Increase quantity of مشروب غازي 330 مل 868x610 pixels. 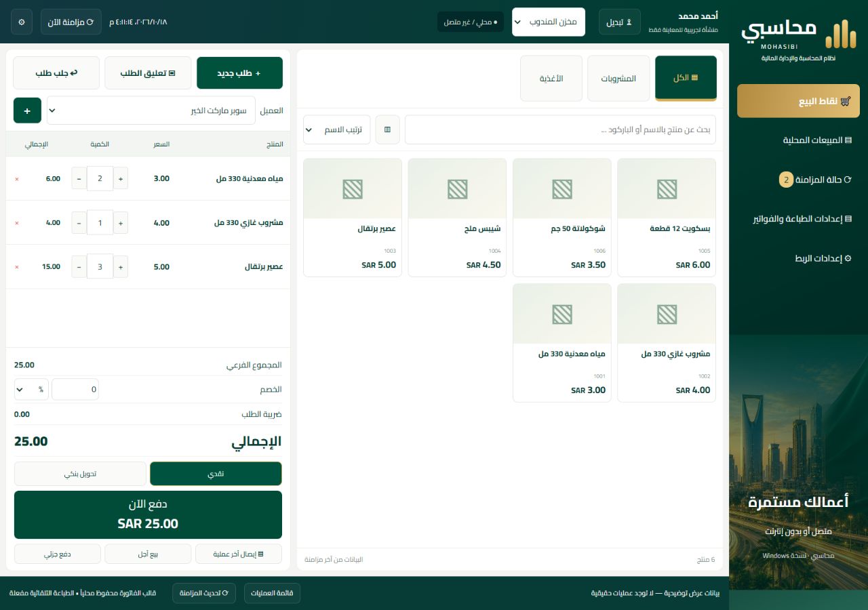pyautogui.click(x=121, y=223)
